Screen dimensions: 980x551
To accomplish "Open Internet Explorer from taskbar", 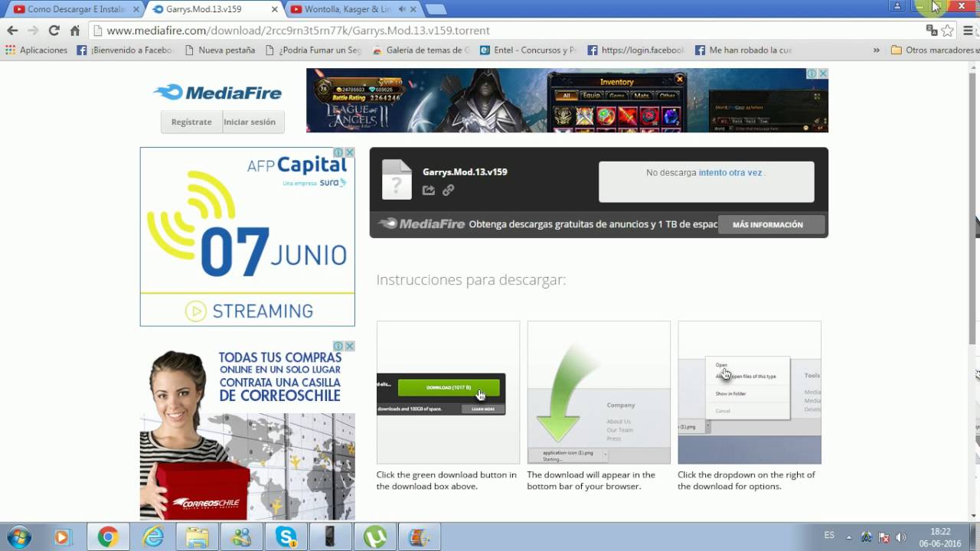I will tap(154, 537).
